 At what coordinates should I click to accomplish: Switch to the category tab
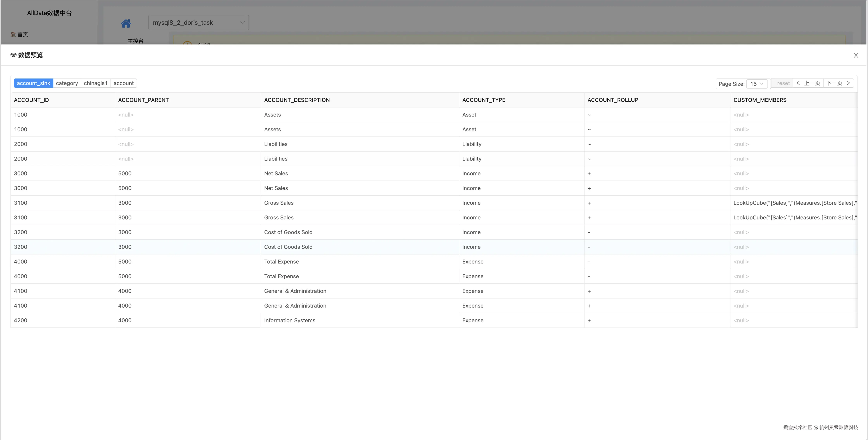(67, 83)
